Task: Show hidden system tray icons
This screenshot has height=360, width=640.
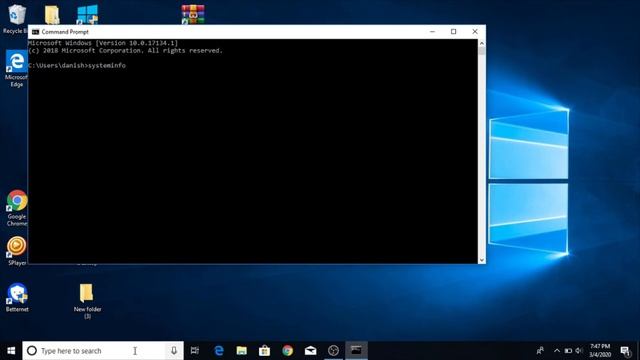Action: point(557,351)
